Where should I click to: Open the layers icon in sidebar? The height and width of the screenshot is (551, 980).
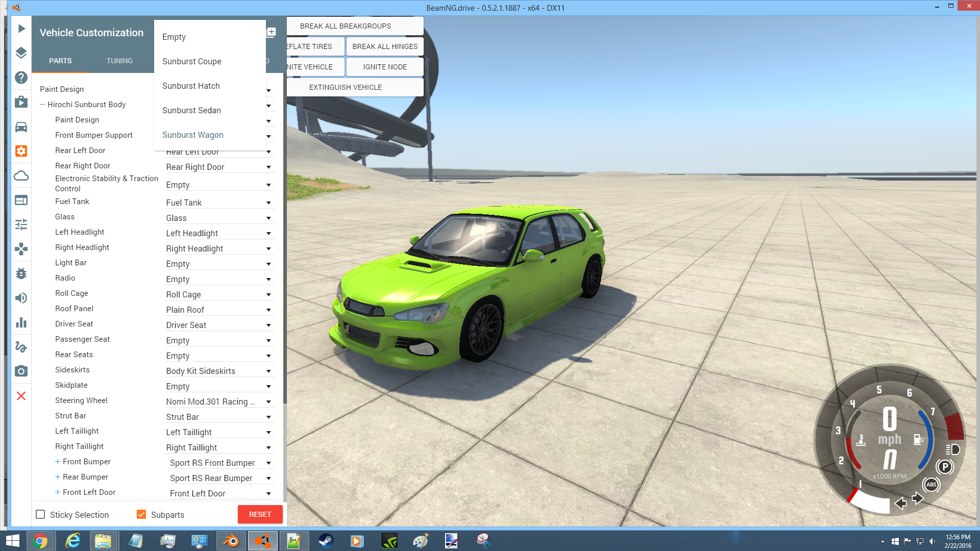(21, 53)
